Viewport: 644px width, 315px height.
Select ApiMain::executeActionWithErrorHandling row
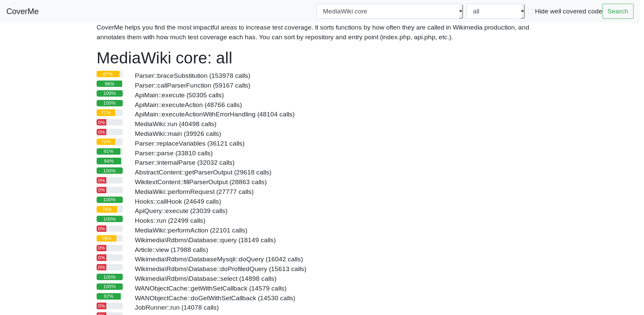pos(215,114)
